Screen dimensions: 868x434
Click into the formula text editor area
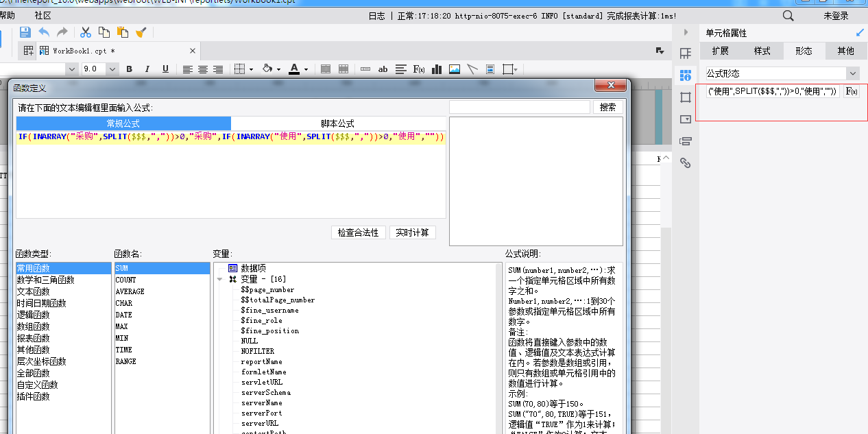[x=231, y=174]
